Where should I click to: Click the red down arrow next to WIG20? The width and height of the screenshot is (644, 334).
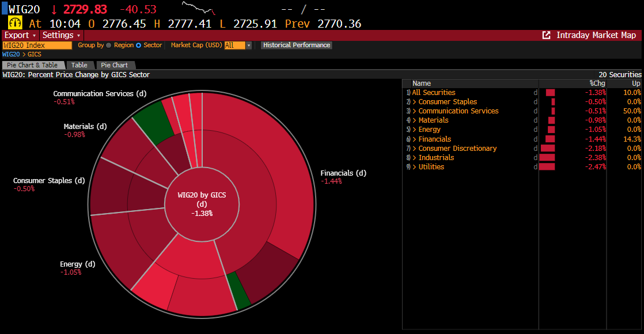(54, 9)
